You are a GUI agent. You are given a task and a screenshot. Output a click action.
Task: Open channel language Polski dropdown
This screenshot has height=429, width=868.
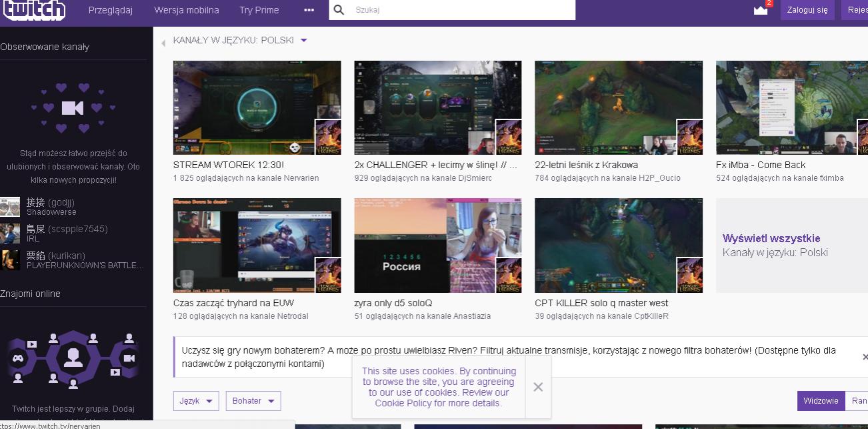pyautogui.click(x=304, y=41)
